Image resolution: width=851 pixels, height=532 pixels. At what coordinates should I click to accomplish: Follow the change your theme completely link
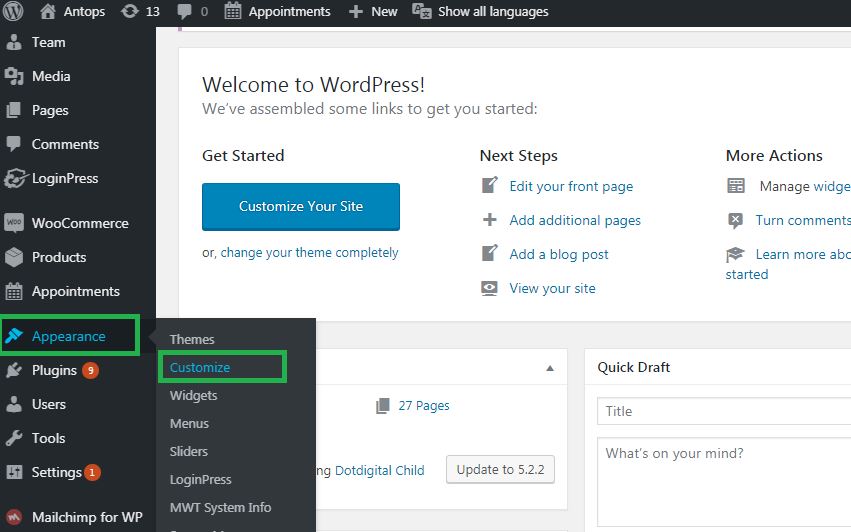point(309,253)
